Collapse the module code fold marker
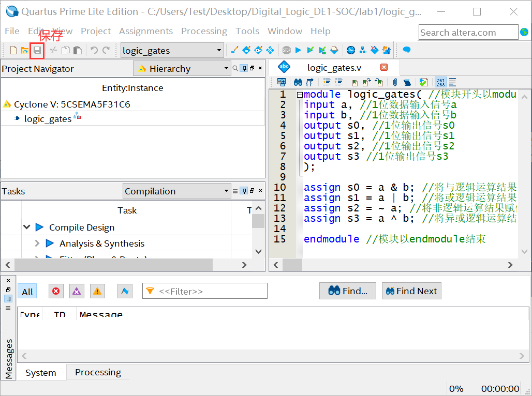 pyautogui.click(x=300, y=95)
